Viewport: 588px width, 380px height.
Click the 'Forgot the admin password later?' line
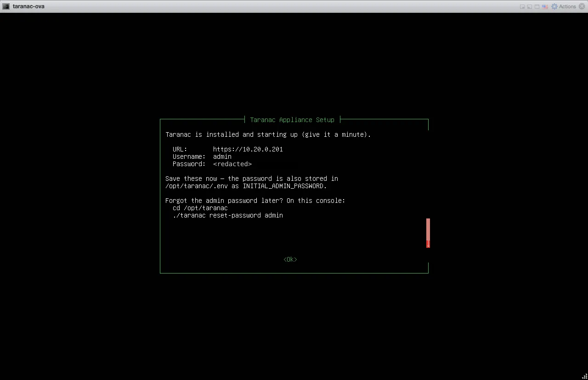(x=255, y=201)
